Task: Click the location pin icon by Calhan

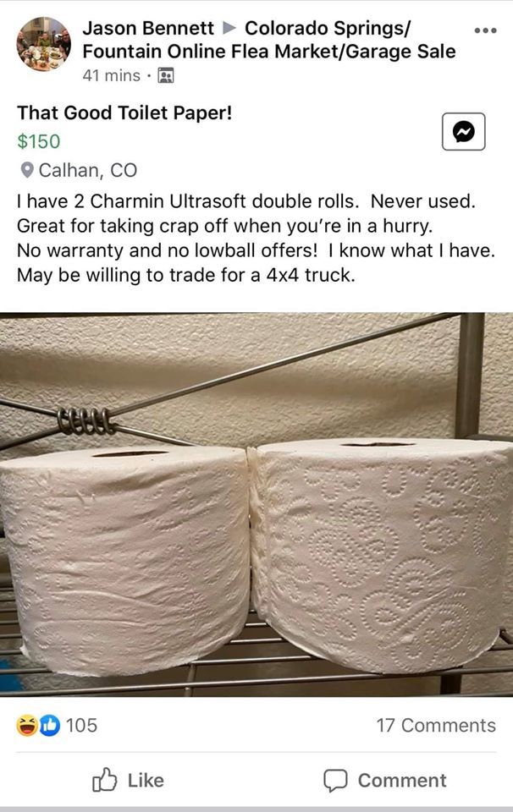Action: click(27, 170)
